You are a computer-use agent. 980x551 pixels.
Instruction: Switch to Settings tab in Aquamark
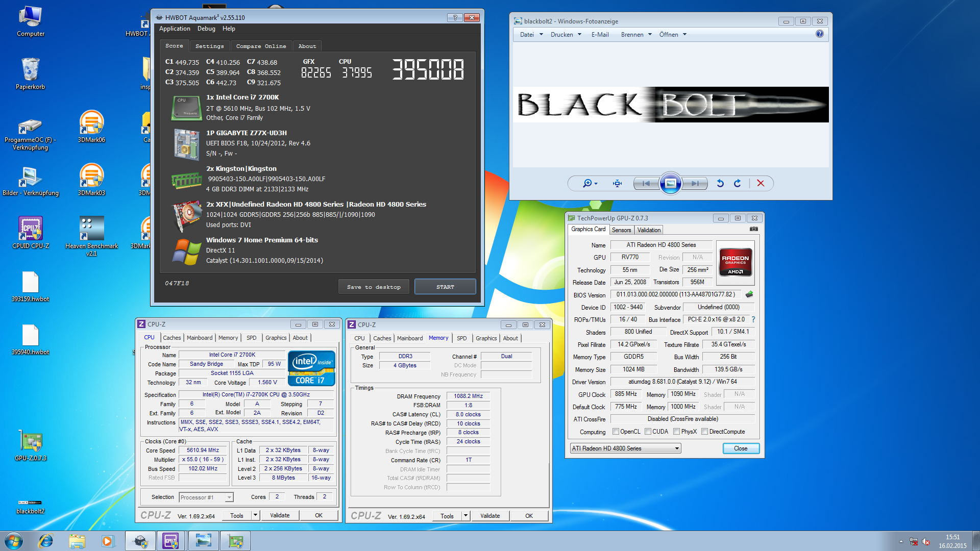pyautogui.click(x=209, y=46)
